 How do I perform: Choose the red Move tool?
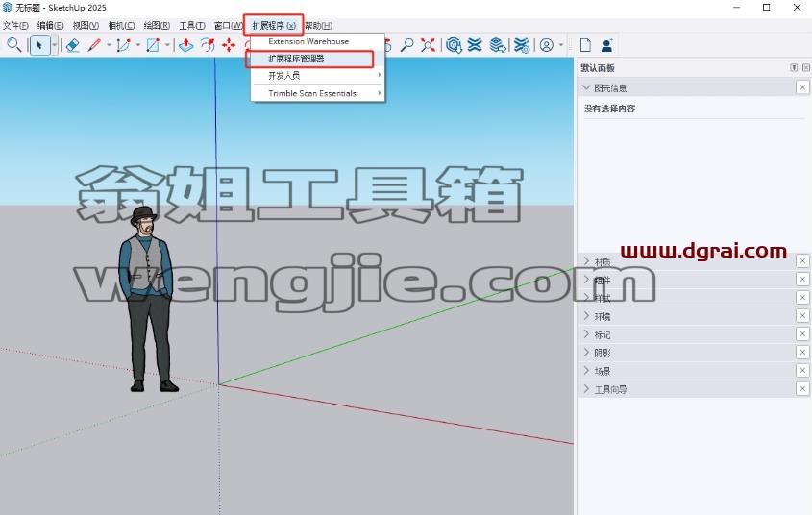click(x=229, y=45)
